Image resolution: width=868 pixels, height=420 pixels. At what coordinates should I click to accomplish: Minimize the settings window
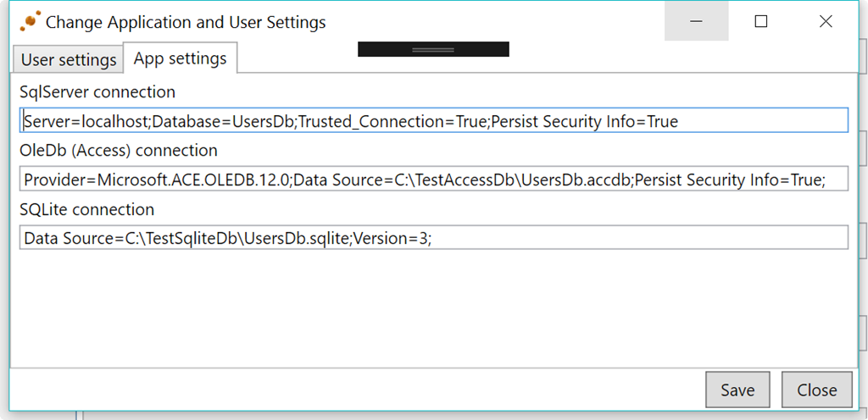click(696, 22)
